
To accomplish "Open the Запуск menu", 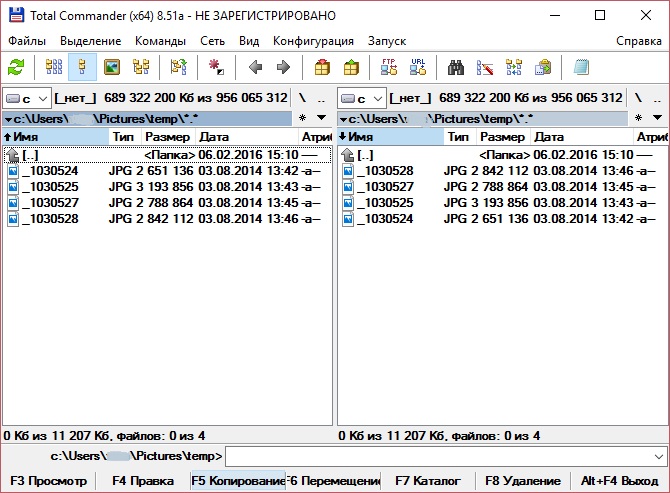I will 387,41.
